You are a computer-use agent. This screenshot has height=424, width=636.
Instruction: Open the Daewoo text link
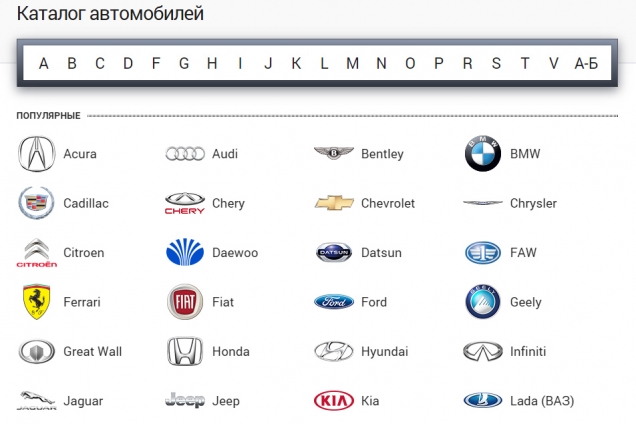(x=235, y=253)
